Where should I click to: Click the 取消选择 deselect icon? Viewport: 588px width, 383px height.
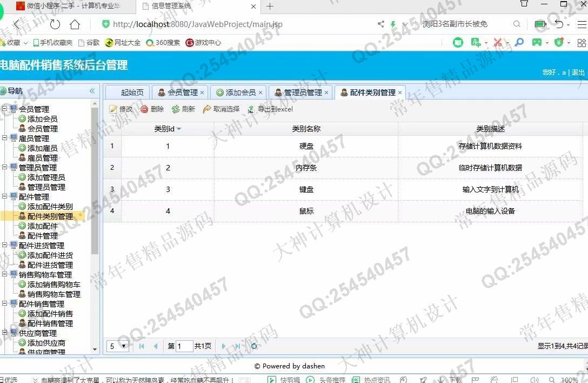[207, 109]
